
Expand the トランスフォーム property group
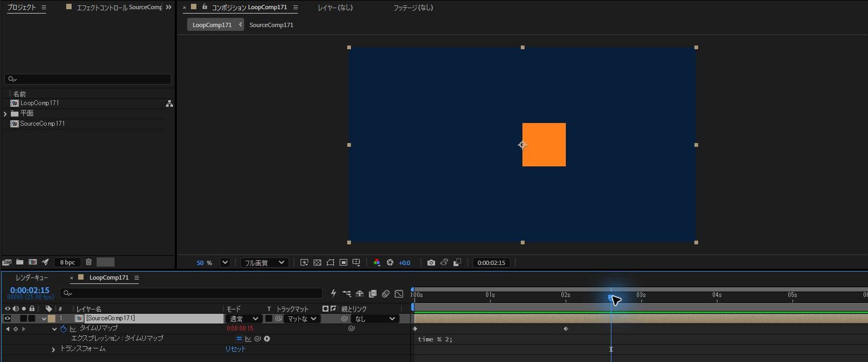[53, 350]
